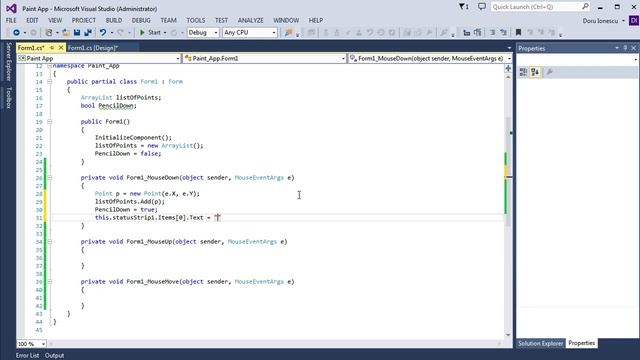Open the Doru Ionescu account menu
This screenshot has width=640, height=360.
click(603, 20)
